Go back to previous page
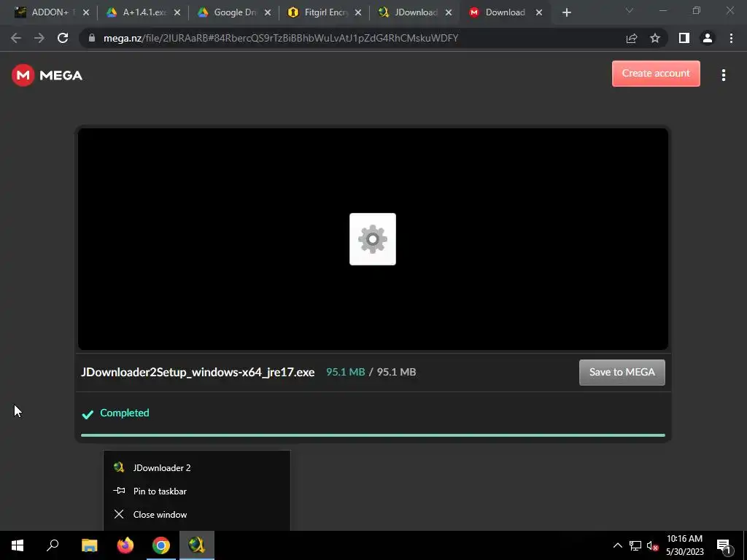Viewport: 747px width, 560px height. click(x=16, y=38)
